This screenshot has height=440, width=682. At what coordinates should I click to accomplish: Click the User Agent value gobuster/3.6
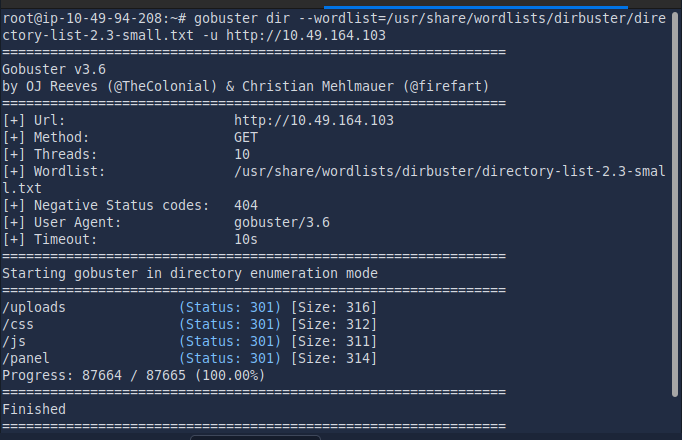point(281,222)
